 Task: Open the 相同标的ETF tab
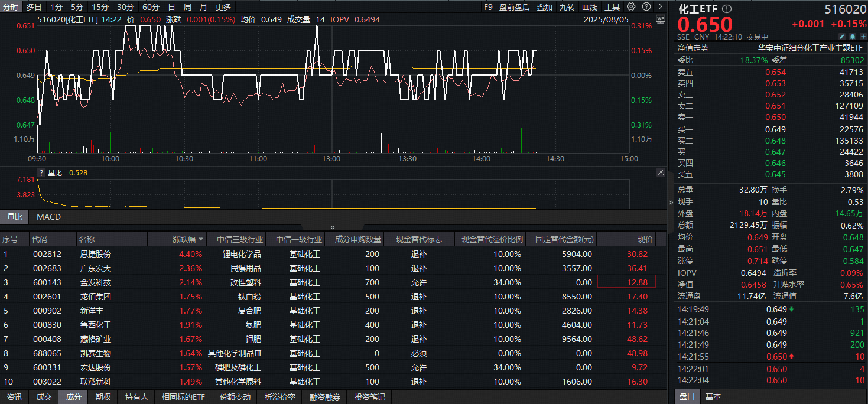[183, 397]
